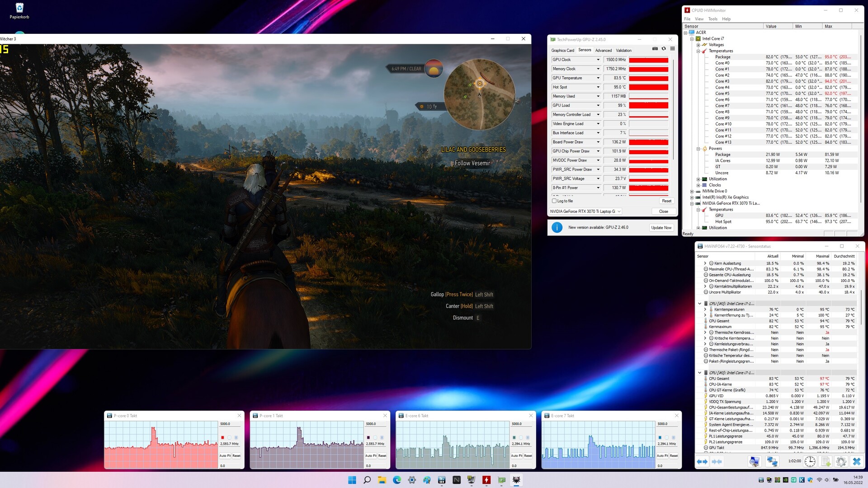Click the HWiNFO monitor magnifier icon
868x488 pixels.
pyautogui.click(x=754, y=461)
